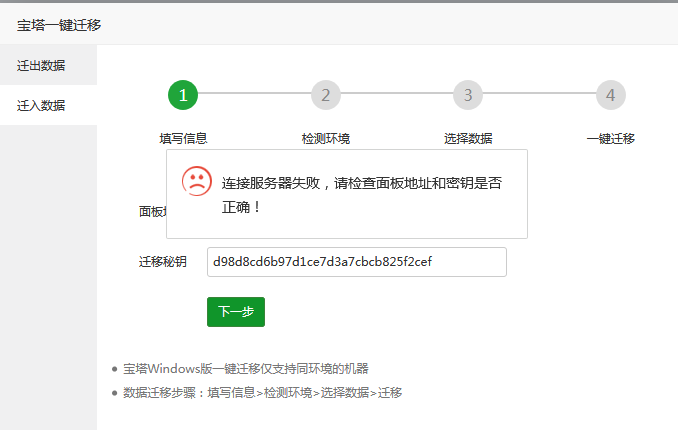Click step 1 green circle
Image resolution: width=678 pixels, height=430 pixels.
(x=183, y=95)
